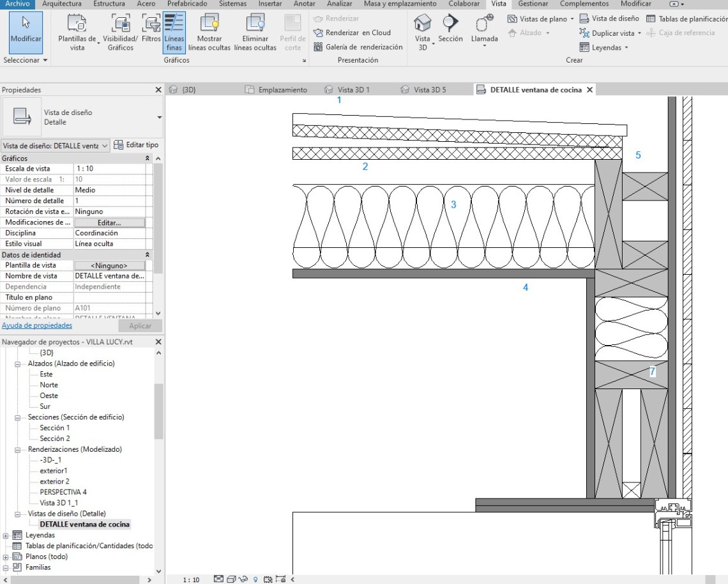Select the Modificar arrow tool
The image size is (728, 584).
coord(26,30)
